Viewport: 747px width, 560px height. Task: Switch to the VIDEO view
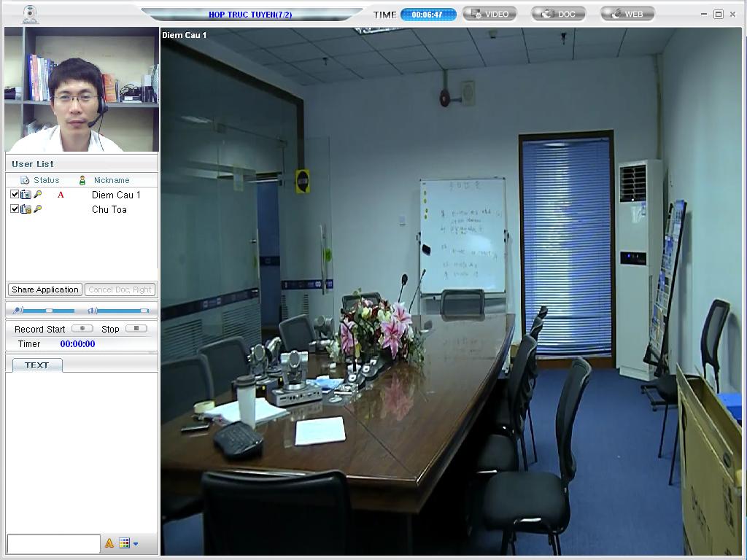click(489, 14)
